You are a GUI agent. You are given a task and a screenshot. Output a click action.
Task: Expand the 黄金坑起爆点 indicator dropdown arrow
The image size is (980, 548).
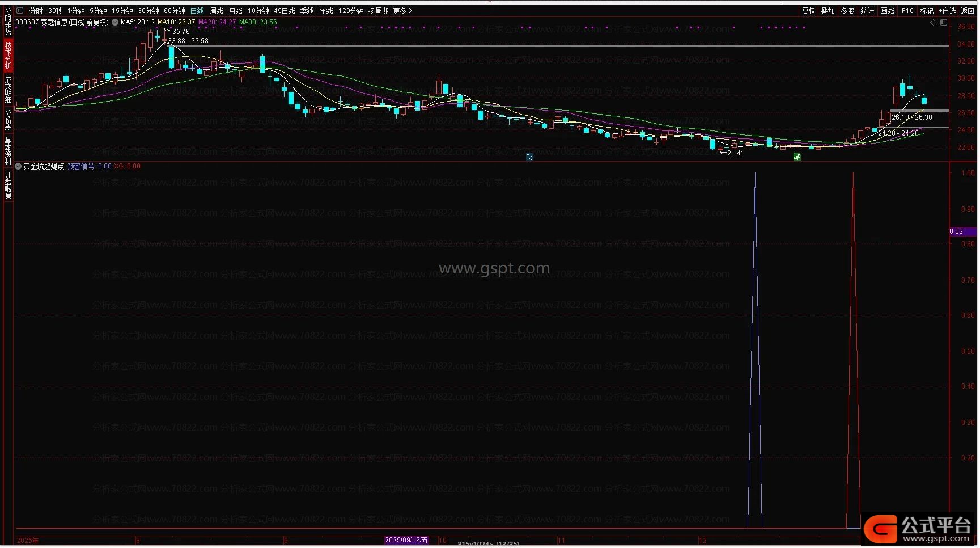19,167
